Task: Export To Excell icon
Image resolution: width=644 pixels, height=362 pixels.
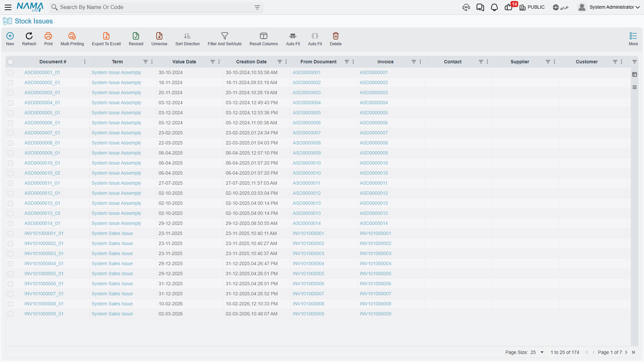Action: [x=106, y=36]
